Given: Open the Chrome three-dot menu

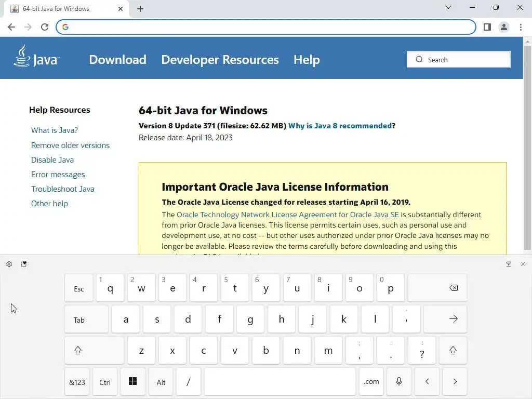Looking at the screenshot, I should 521,27.
